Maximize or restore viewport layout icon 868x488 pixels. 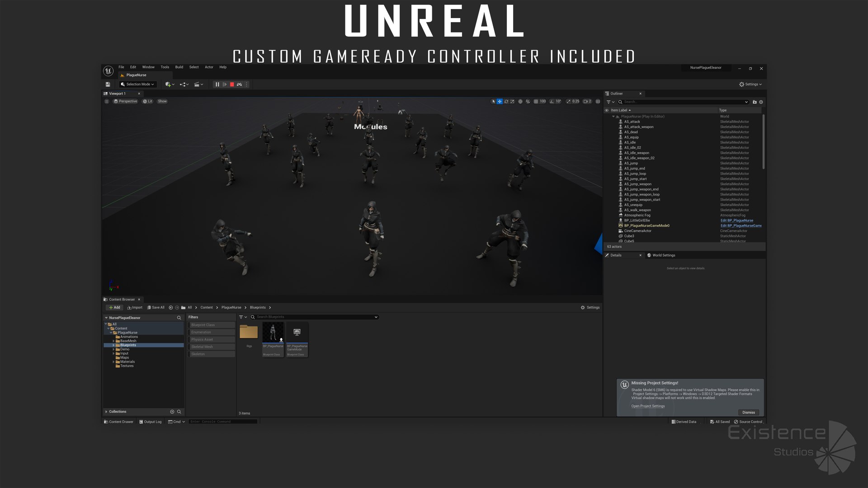(x=598, y=102)
